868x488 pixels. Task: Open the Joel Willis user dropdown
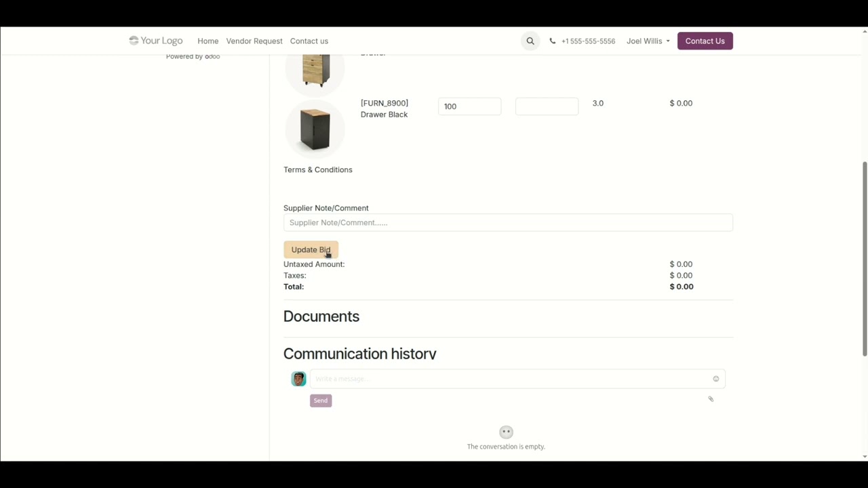point(648,41)
